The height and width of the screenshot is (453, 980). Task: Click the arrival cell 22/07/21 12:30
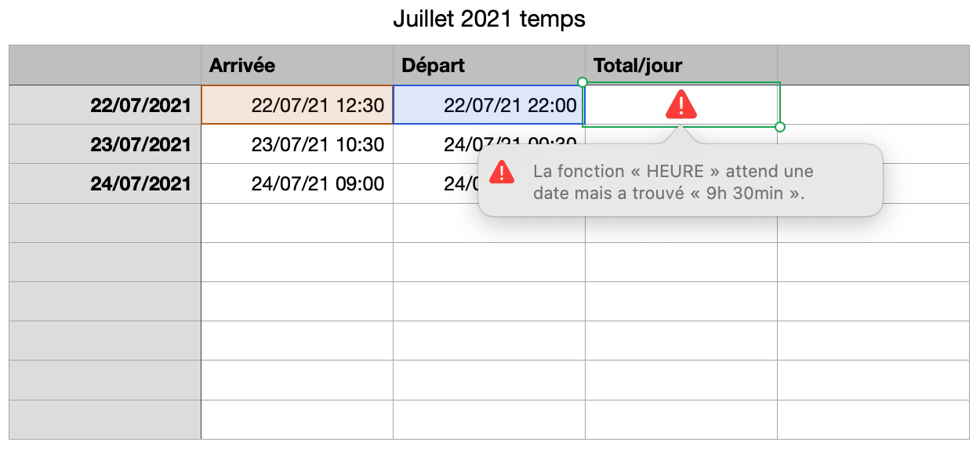(296, 105)
